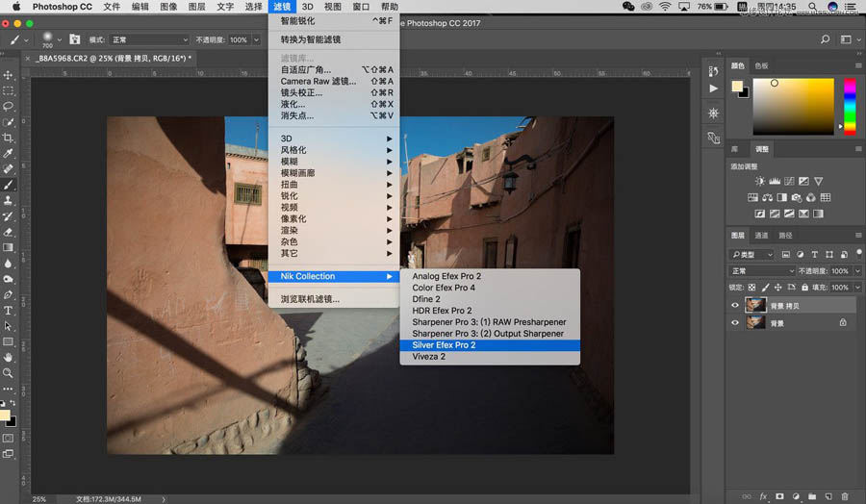The width and height of the screenshot is (866, 504).
Task: Open layer filter 类型 dropdown
Action: point(751,255)
